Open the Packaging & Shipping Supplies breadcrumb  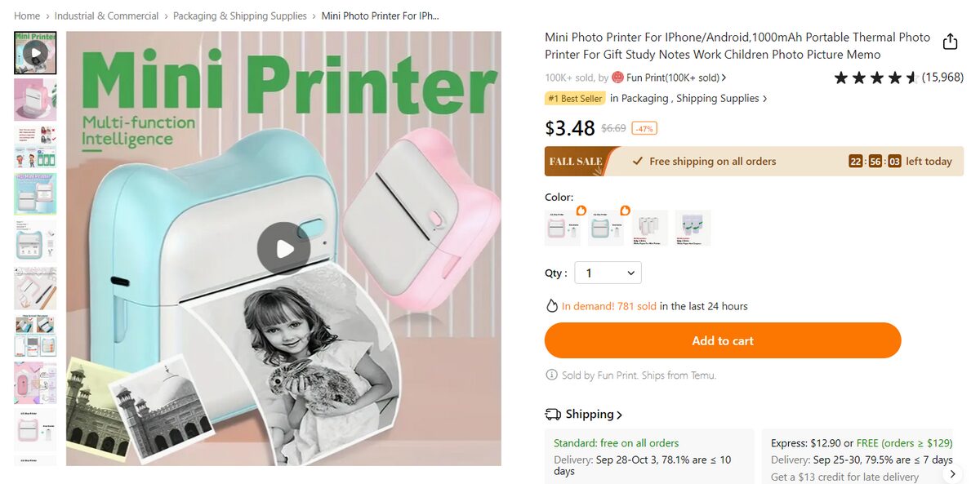coord(239,16)
